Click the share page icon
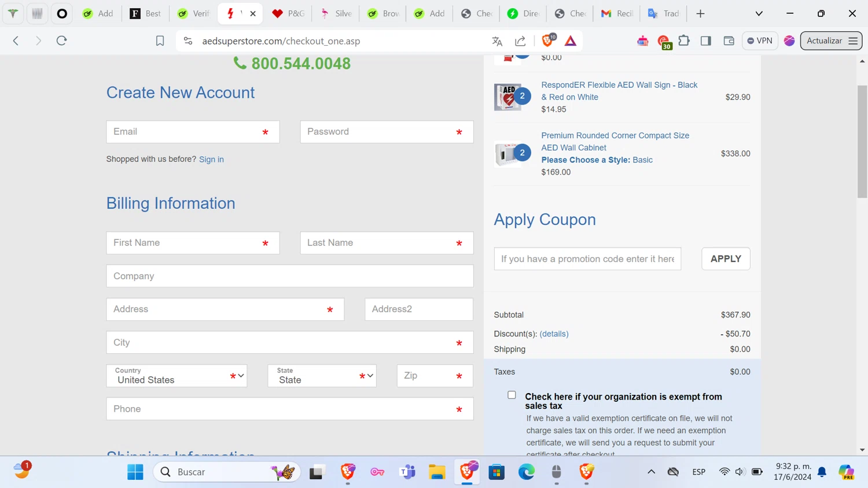 pos(520,41)
